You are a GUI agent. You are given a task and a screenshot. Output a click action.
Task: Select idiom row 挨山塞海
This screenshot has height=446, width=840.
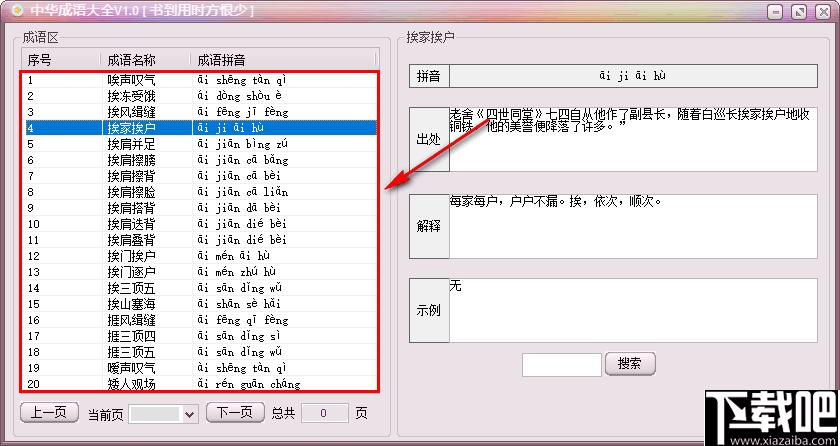(x=200, y=304)
